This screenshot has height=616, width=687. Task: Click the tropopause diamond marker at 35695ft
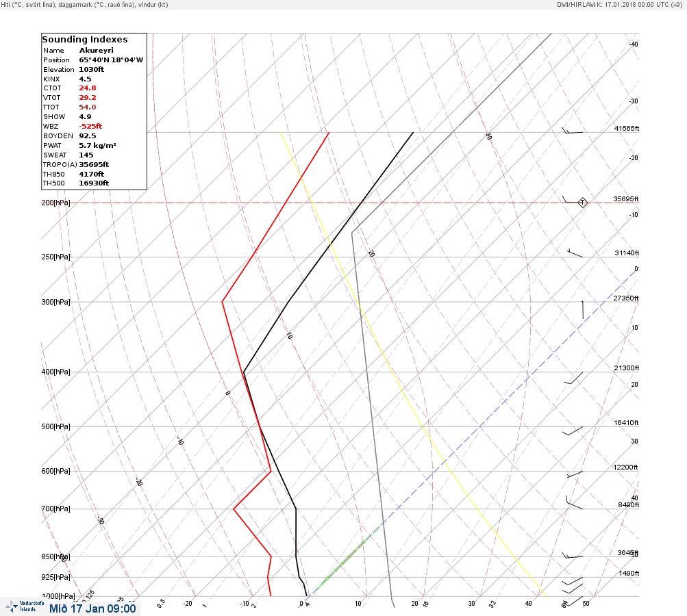tap(582, 203)
